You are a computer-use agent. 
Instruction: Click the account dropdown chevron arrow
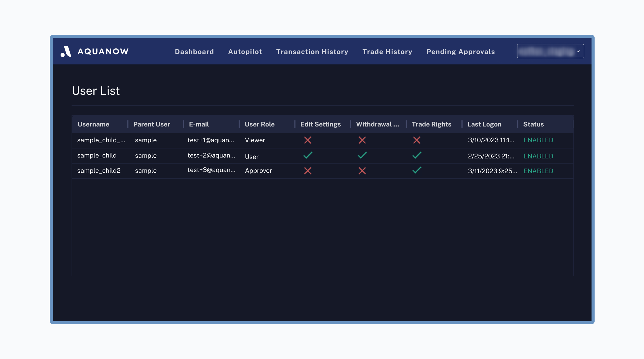coord(578,51)
